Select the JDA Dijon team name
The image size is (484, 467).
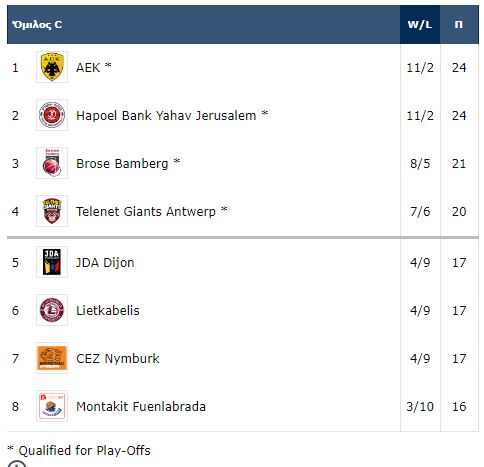pyautogui.click(x=105, y=263)
